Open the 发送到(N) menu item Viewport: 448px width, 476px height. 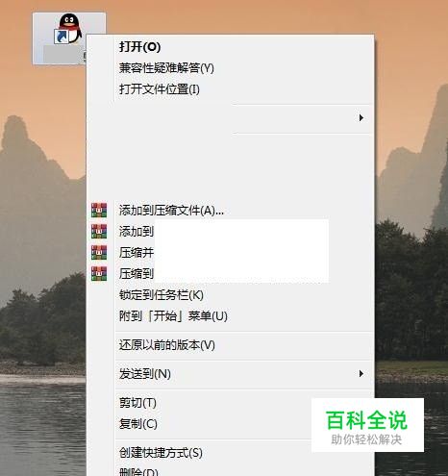click(145, 374)
